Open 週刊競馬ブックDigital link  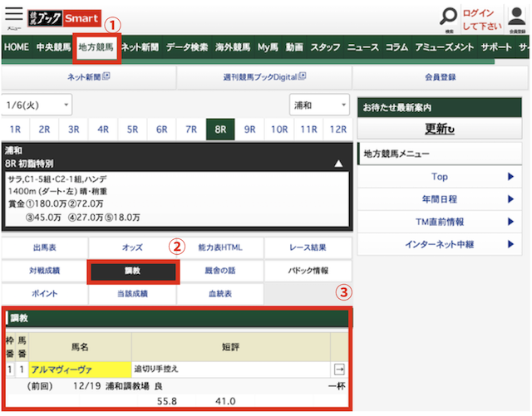(x=264, y=77)
